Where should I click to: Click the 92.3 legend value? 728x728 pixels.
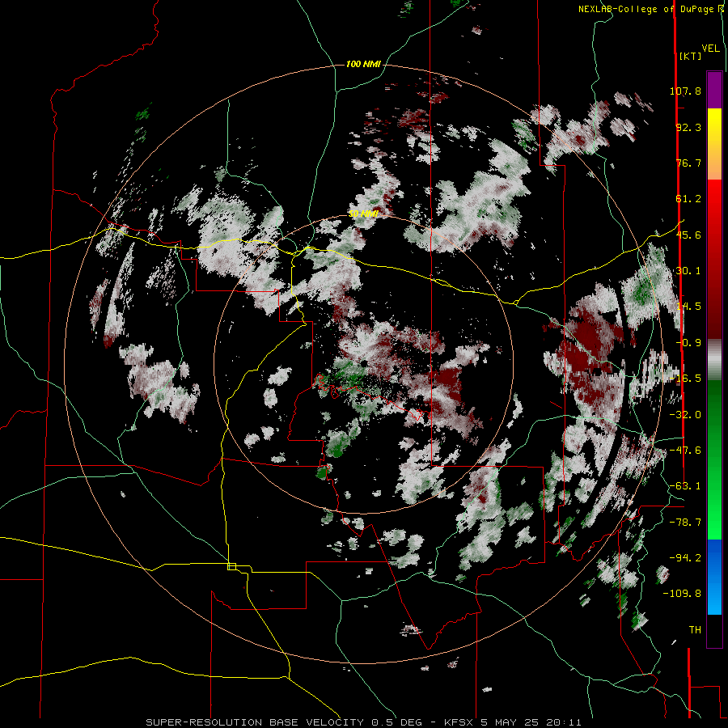coord(688,127)
